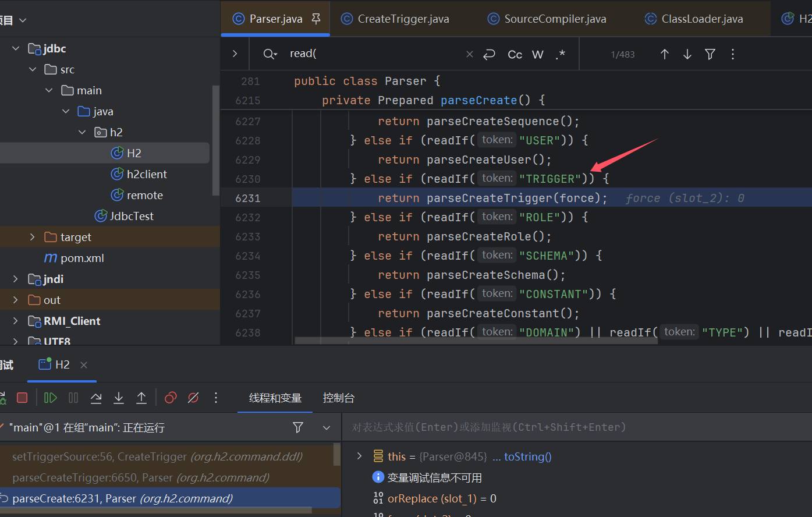
Task: Step into in debugger
Action: click(119, 398)
